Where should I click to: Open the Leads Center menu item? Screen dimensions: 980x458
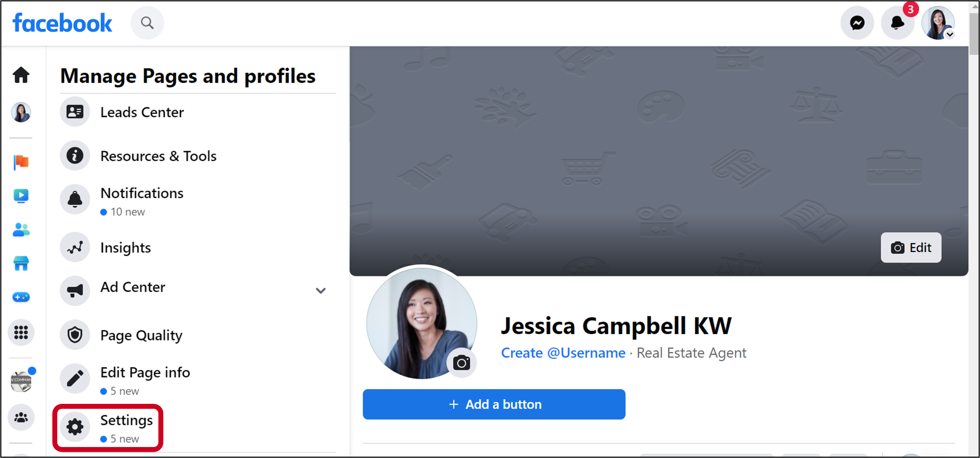click(x=141, y=112)
